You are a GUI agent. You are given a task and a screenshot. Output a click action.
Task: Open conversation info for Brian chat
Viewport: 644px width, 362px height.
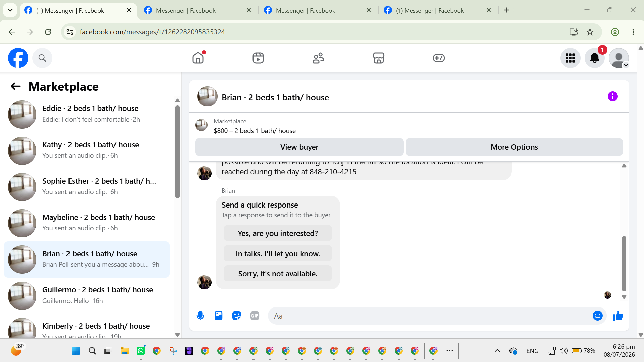613,97
